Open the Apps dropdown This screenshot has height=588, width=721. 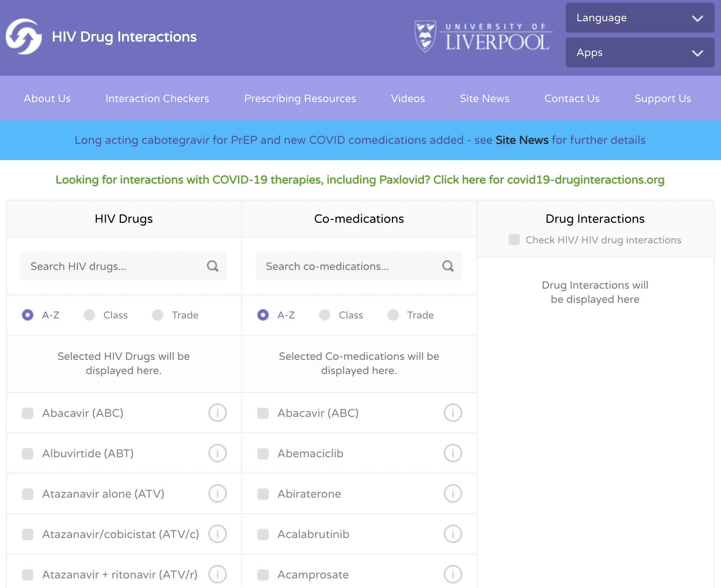[x=640, y=52]
